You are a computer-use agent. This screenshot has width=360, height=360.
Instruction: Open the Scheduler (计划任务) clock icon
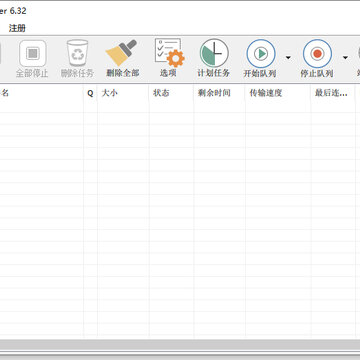(214, 53)
